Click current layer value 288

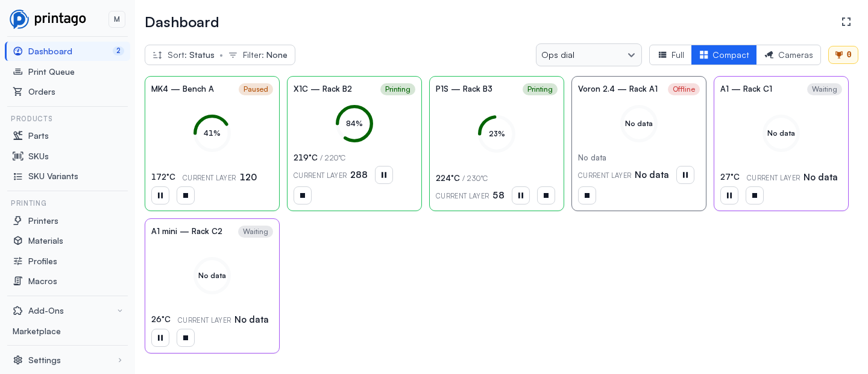click(359, 175)
